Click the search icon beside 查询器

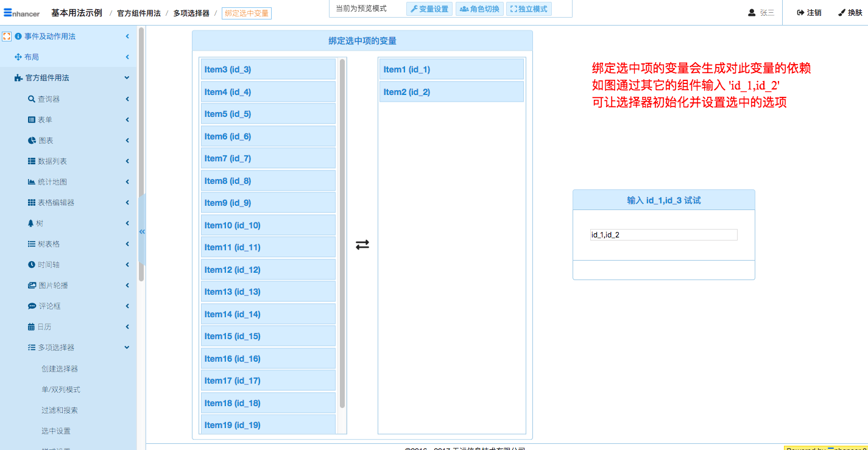tap(32, 99)
